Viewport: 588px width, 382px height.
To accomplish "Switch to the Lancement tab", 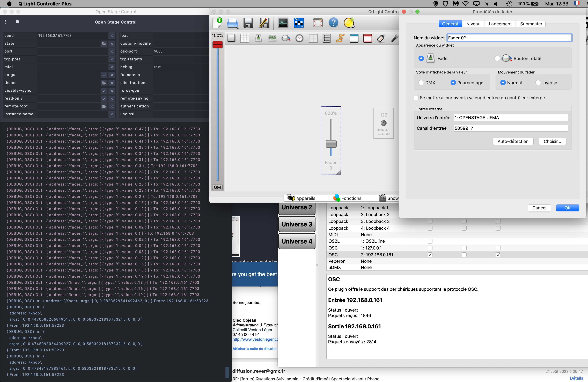I will [500, 24].
